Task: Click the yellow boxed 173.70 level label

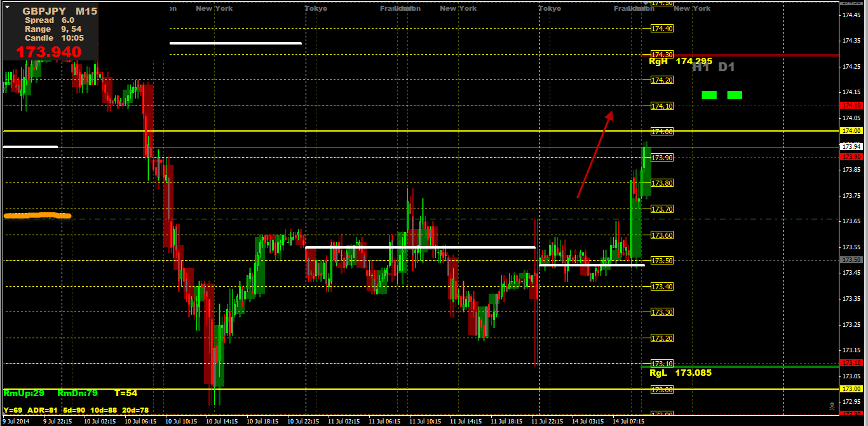Action: (x=662, y=209)
